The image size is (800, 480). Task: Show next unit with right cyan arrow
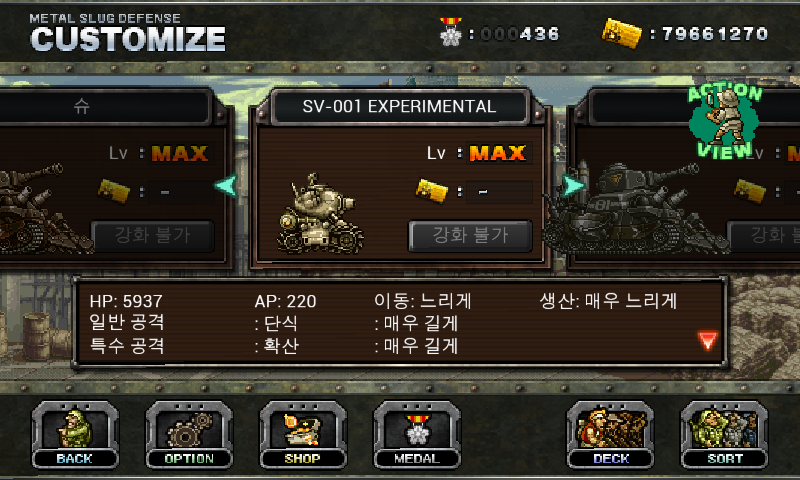pos(573,186)
